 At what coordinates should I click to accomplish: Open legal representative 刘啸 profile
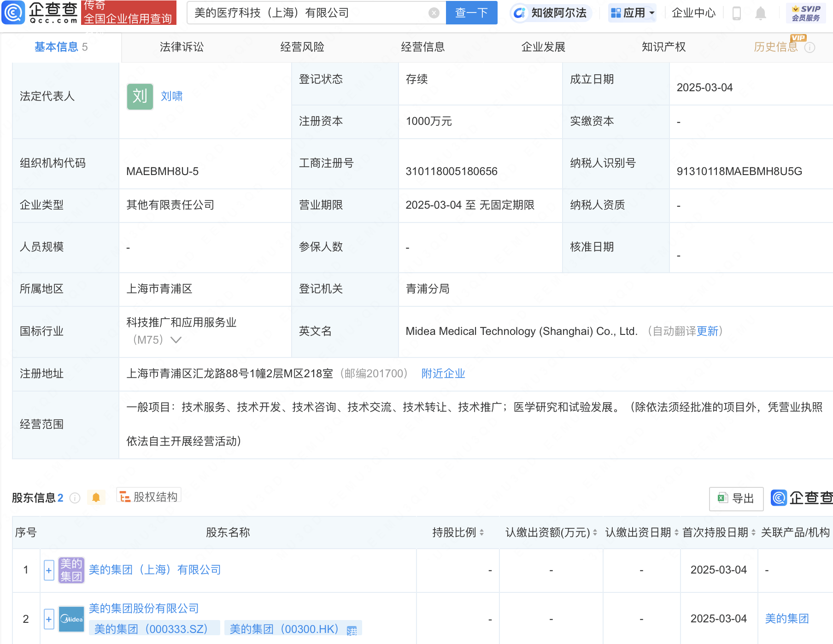tap(172, 96)
